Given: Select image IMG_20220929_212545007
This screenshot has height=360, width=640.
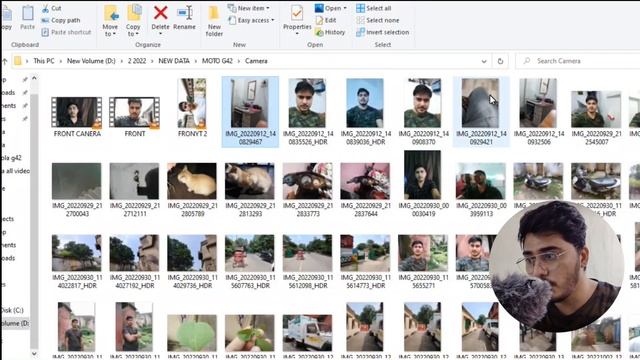Looking at the screenshot, I should click(596, 118).
